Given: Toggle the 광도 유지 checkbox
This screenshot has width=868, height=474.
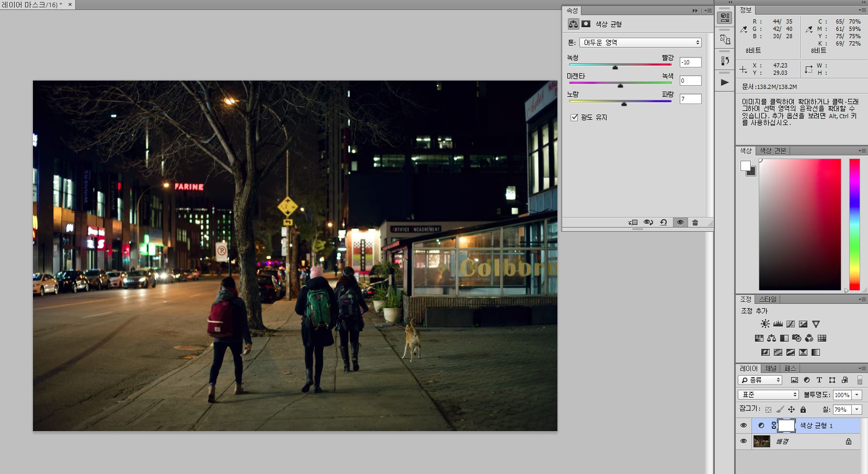Looking at the screenshot, I should 574,117.
